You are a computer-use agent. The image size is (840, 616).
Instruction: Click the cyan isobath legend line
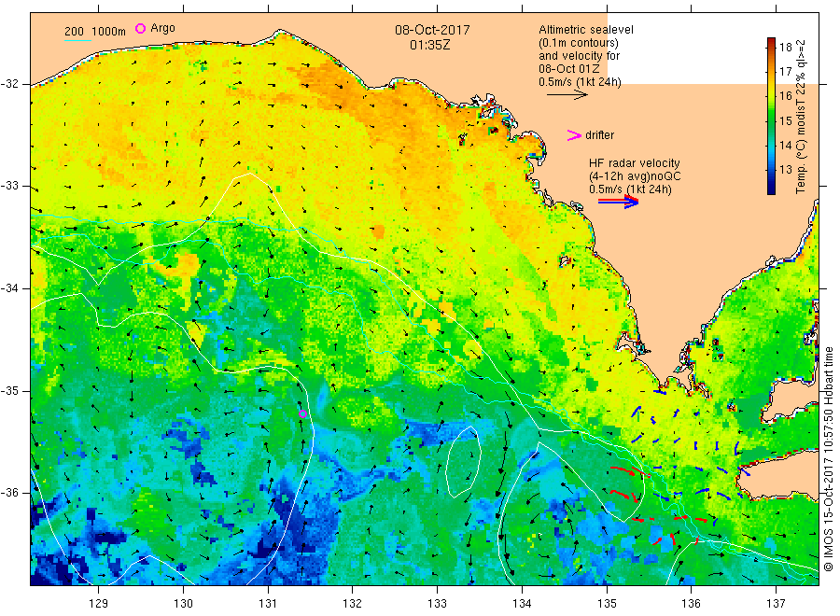click(x=78, y=39)
